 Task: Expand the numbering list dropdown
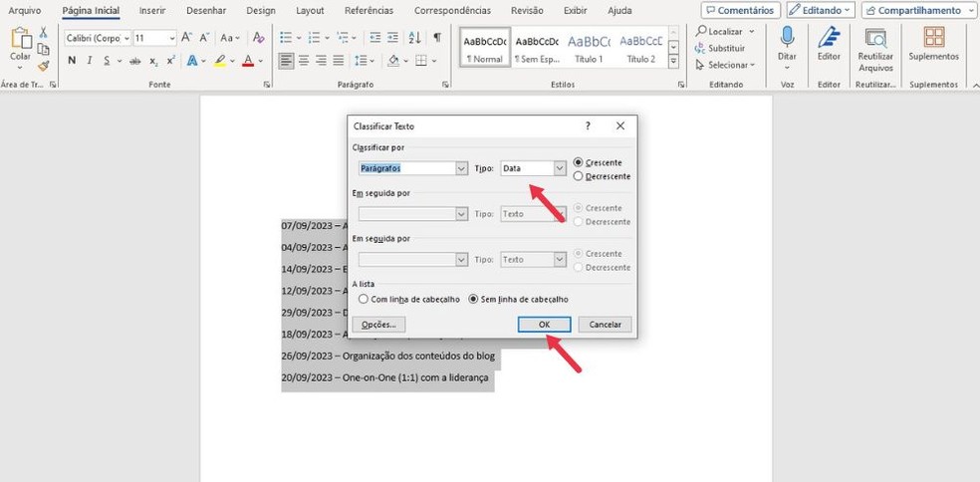(x=327, y=38)
